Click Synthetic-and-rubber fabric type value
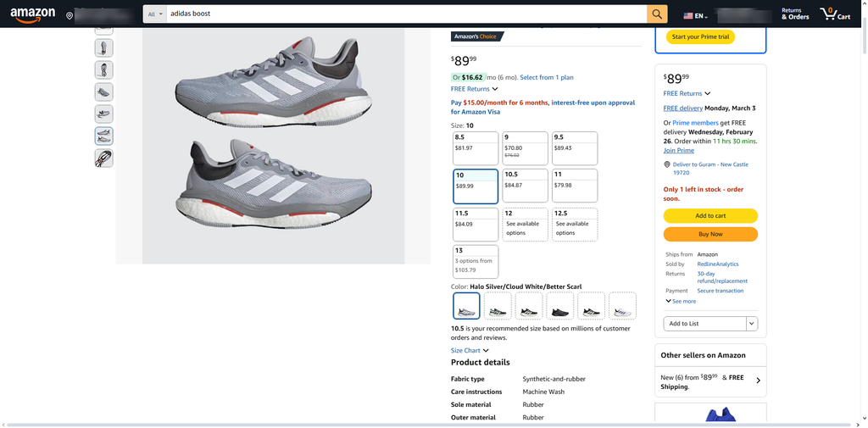 [x=554, y=380]
